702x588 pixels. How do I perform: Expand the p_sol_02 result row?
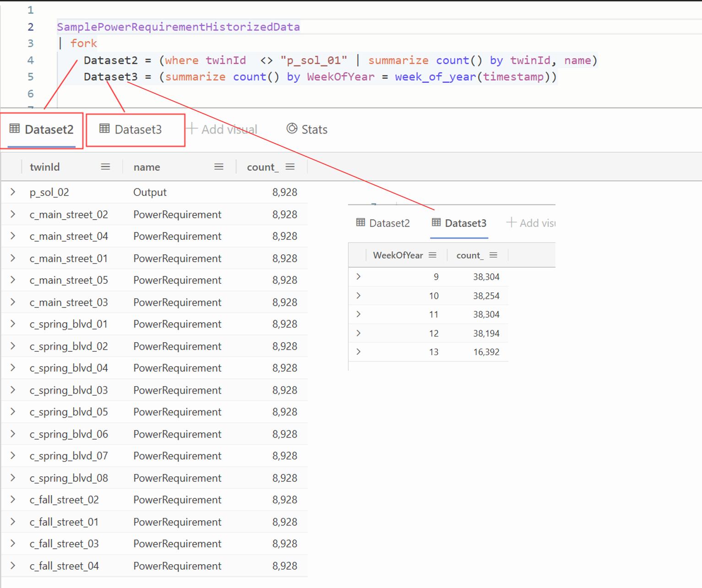[12, 192]
